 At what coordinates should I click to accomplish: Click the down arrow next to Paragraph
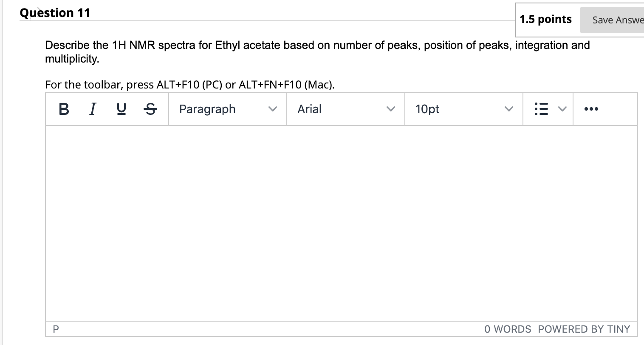click(x=273, y=109)
